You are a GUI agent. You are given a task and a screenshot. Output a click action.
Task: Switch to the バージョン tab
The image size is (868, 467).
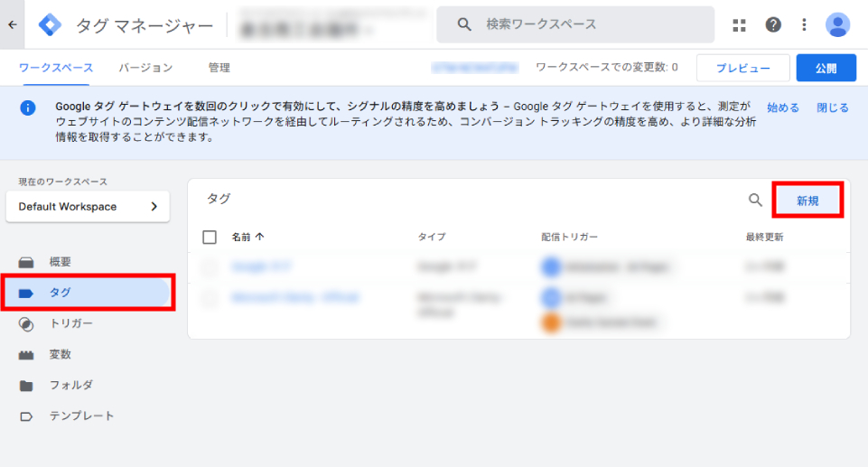click(x=145, y=68)
